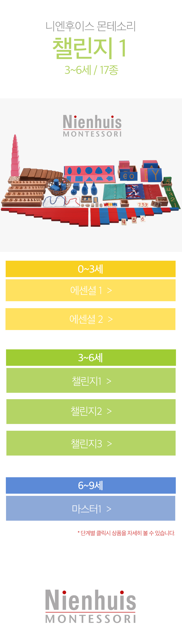This screenshot has width=182, height=644.
Task: Open the 에센셜 1 product link
Action: coord(91,290)
